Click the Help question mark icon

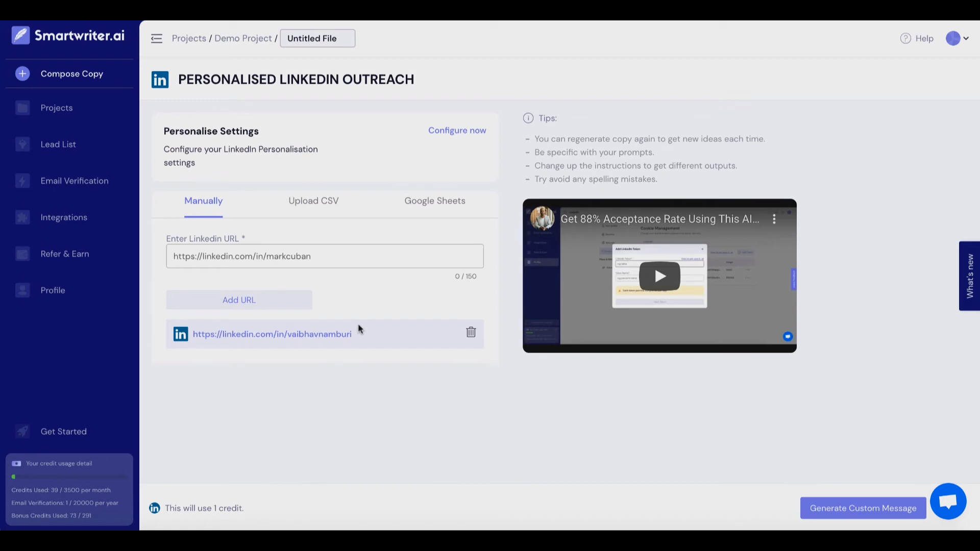pos(905,38)
